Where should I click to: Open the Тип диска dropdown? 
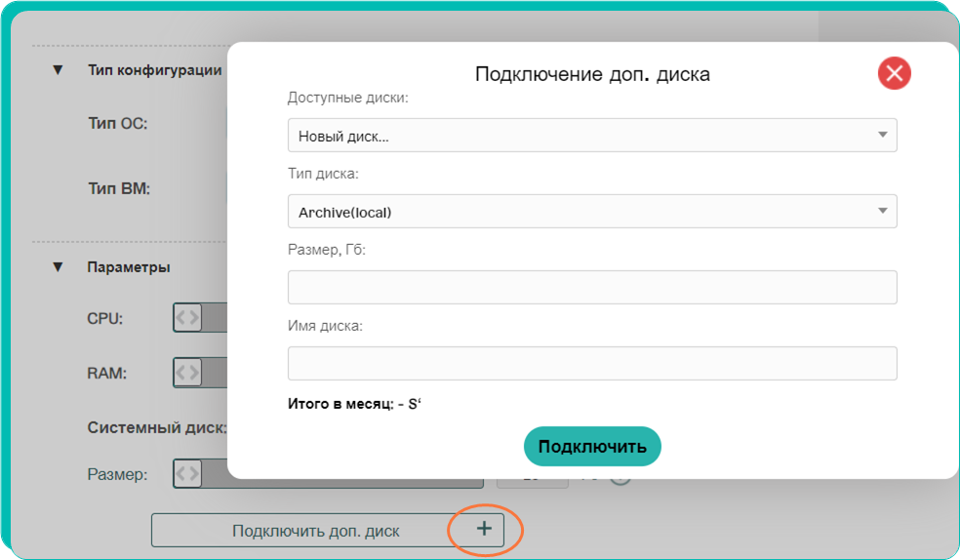pyautogui.click(x=592, y=211)
